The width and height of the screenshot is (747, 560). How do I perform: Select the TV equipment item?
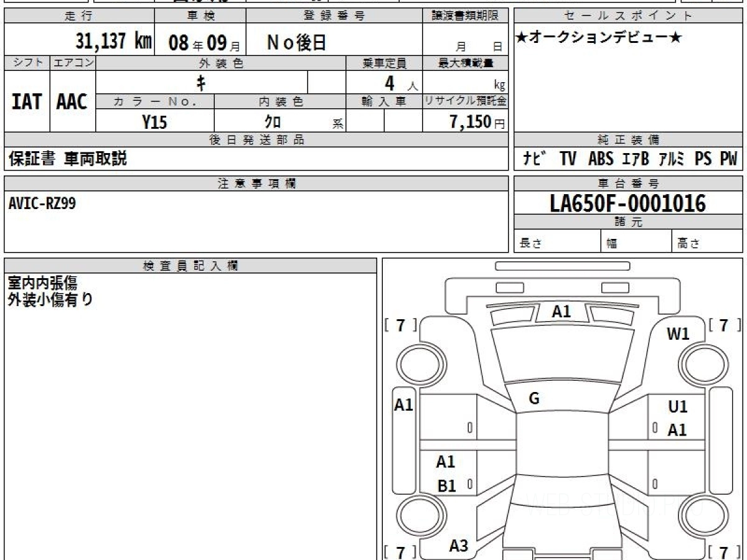click(568, 159)
